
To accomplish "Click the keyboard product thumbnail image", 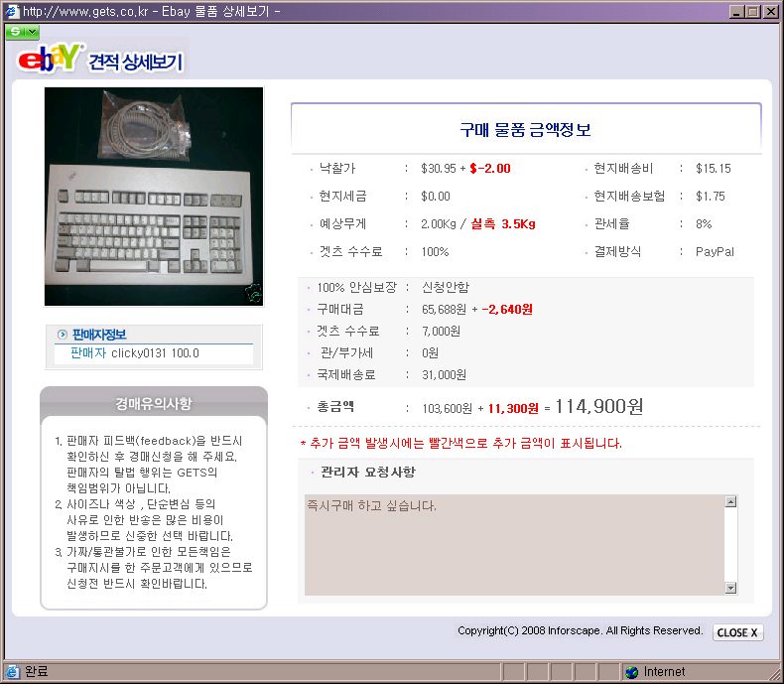I will point(154,197).
